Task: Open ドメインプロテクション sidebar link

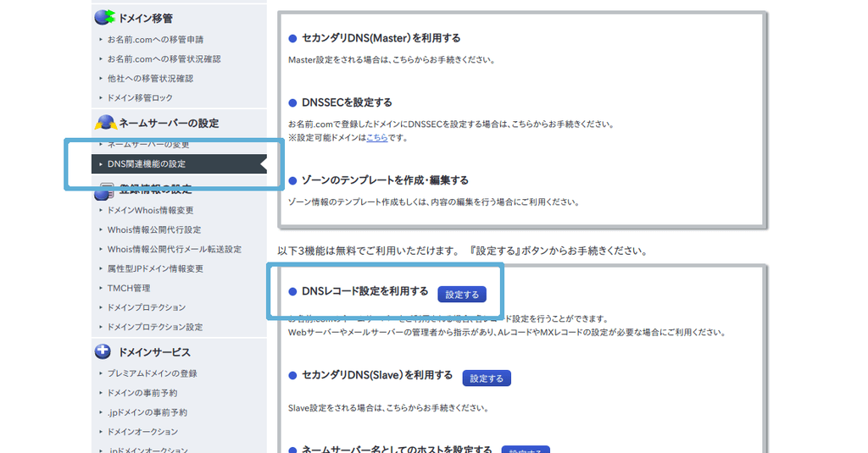Action: pyautogui.click(x=146, y=307)
